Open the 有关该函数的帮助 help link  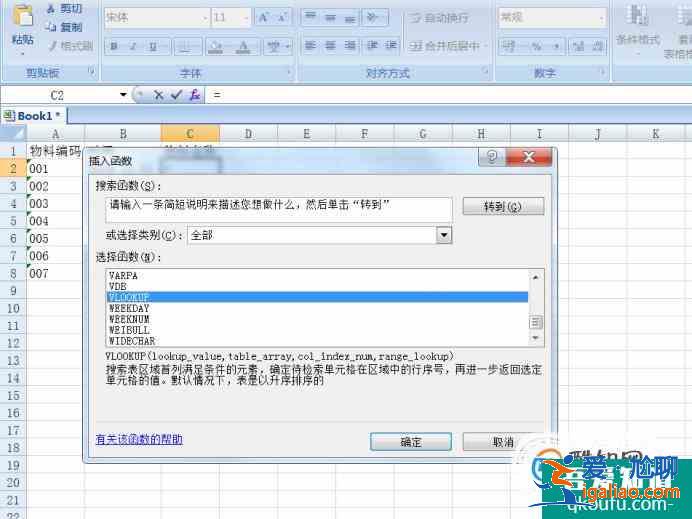click(139, 439)
